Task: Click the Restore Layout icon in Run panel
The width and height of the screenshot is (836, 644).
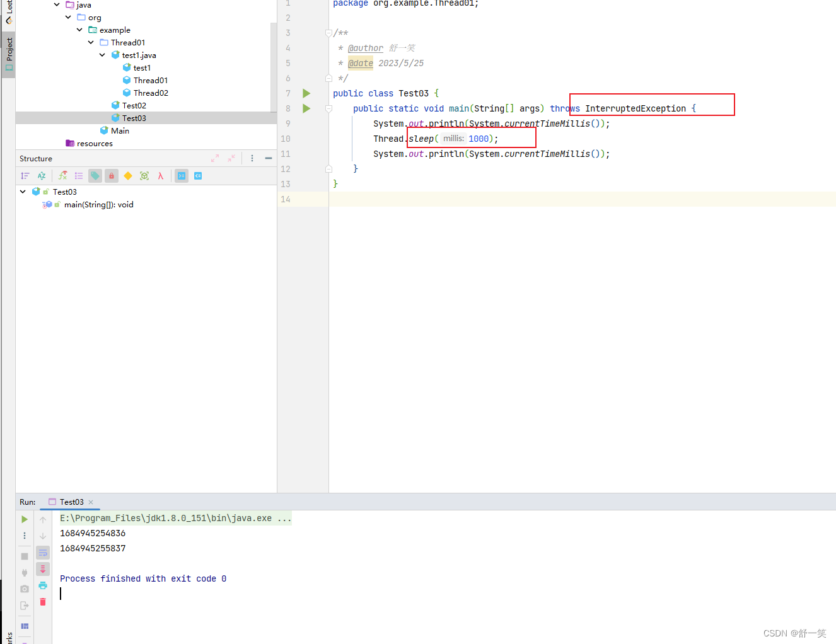Action: tap(25, 626)
